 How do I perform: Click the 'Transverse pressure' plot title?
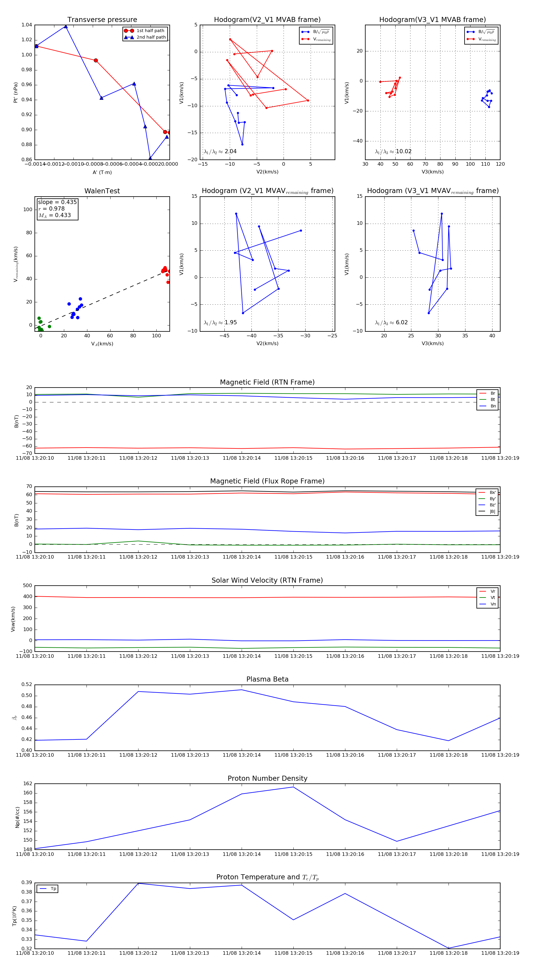pyautogui.click(x=102, y=20)
